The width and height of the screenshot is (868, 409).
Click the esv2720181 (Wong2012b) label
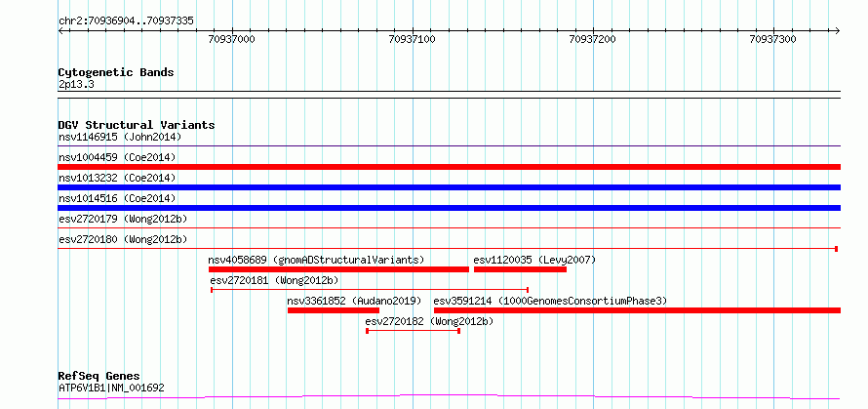tap(275, 280)
